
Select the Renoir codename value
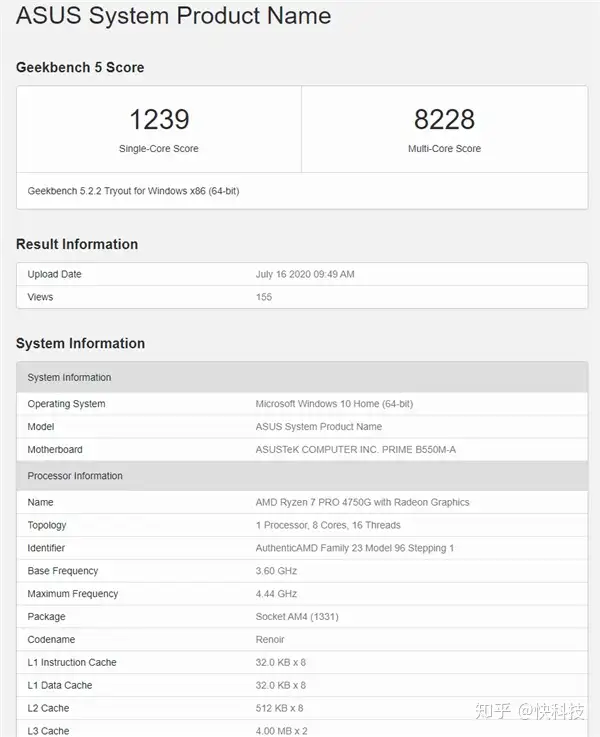(x=270, y=640)
